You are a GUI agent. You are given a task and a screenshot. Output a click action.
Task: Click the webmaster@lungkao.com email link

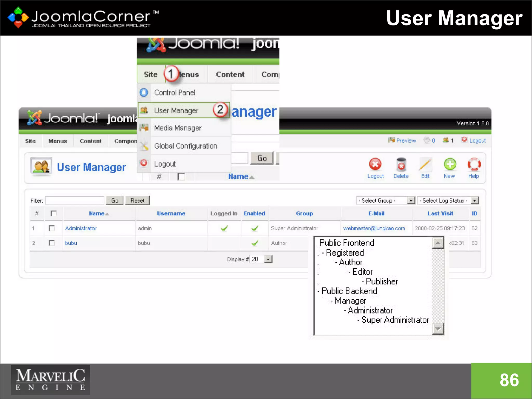point(374,228)
